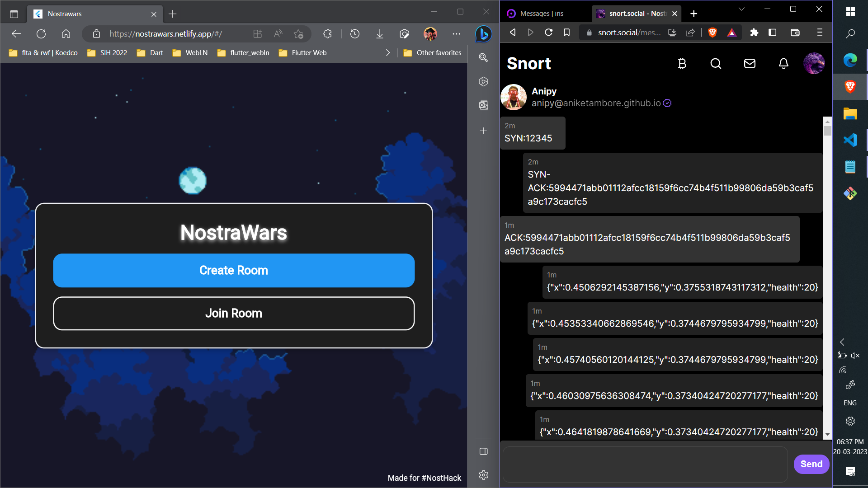
Task: Click Brave Shields lion icon in address bar
Action: pos(712,33)
